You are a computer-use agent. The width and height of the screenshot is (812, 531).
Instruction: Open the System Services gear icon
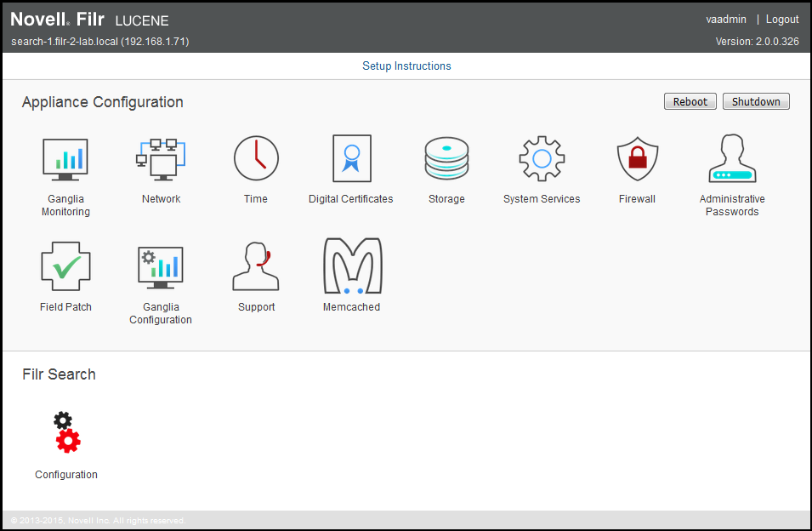(x=542, y=158)
